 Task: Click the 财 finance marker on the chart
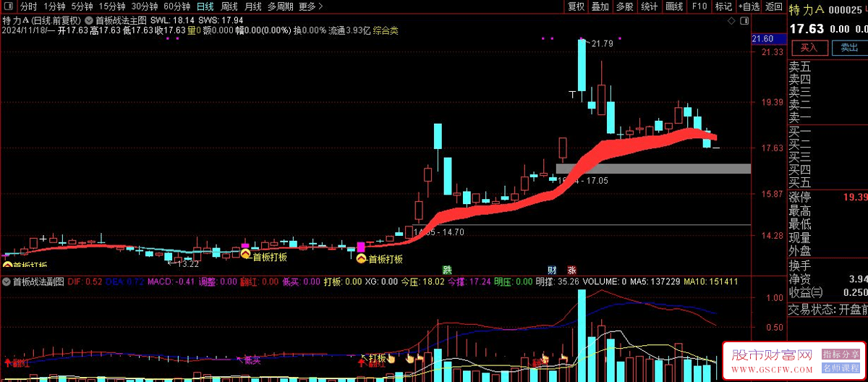(x=552, y=270)
